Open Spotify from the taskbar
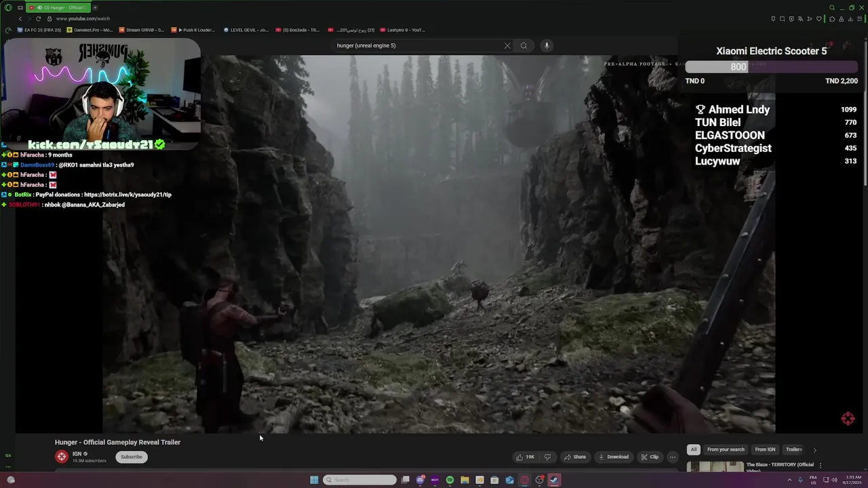The width and height of the screenshot is (868, 488). pos(450,480)
